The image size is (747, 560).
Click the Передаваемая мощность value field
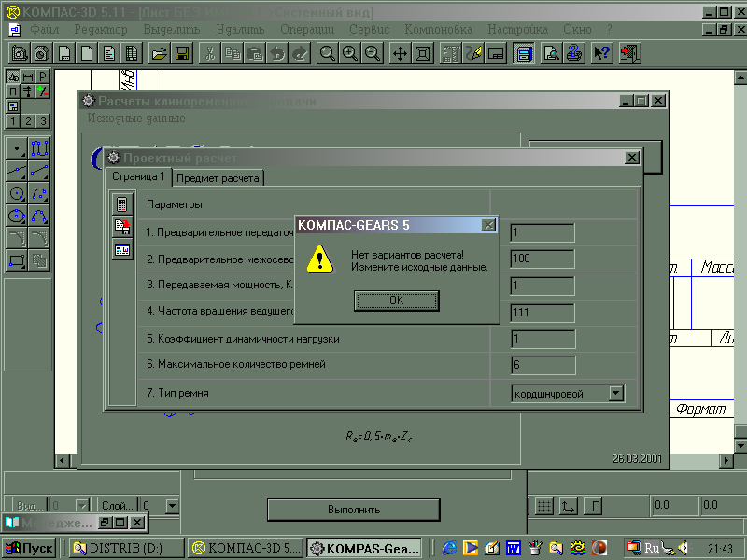click(543, 286)
